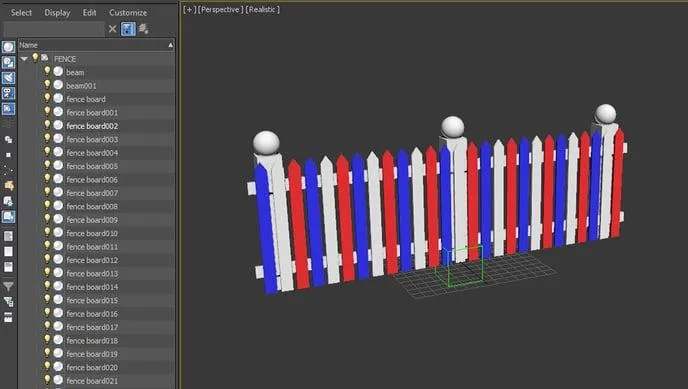Image resolution: width=688 pixels, height=389 pixels.
Task: Hide fence board010 using its light bulb
Action: [x=47, y=232]
